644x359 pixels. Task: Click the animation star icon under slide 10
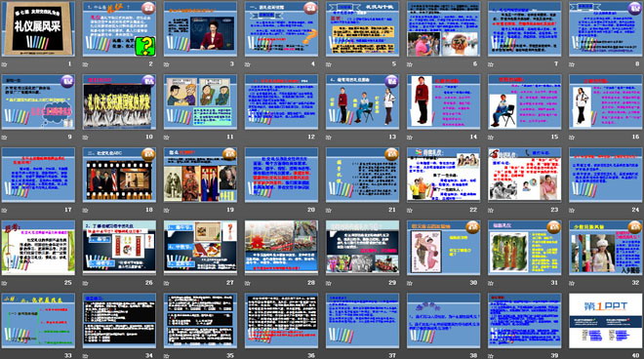tap(86, 138)
